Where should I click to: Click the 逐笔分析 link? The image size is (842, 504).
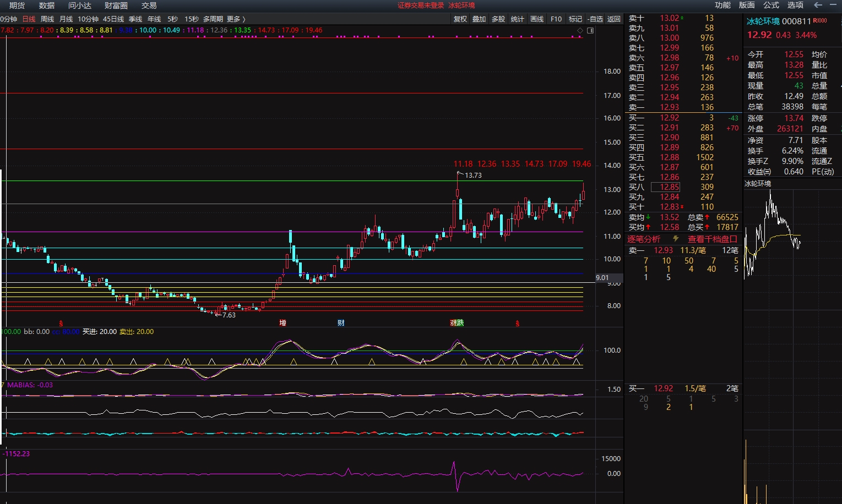[644, 239]
